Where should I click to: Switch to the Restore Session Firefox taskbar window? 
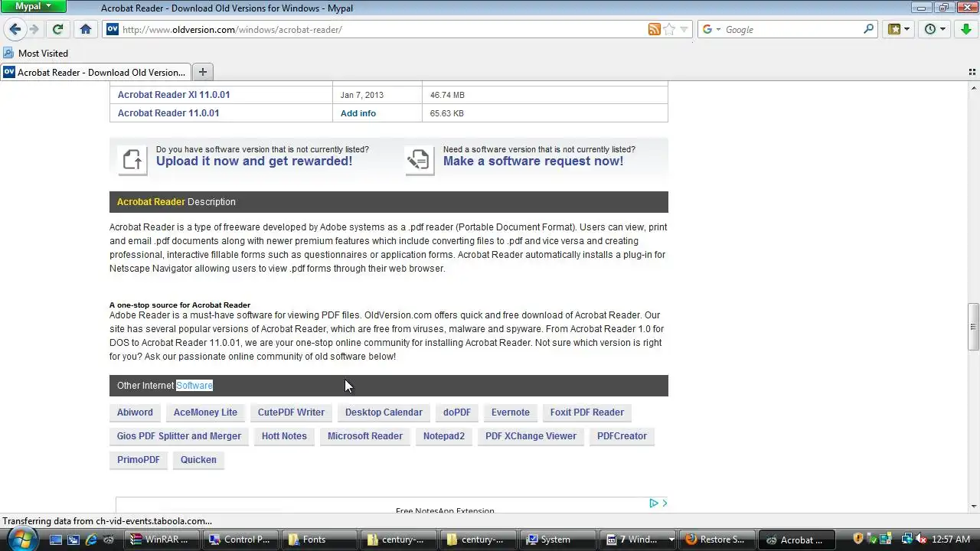click(x=717, y=540)
